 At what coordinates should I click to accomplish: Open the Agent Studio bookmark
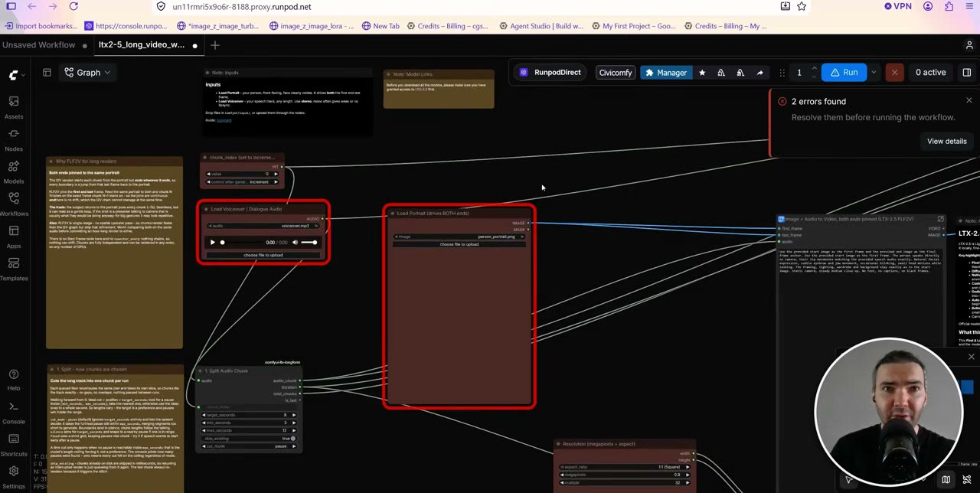(x=541, y=26)
